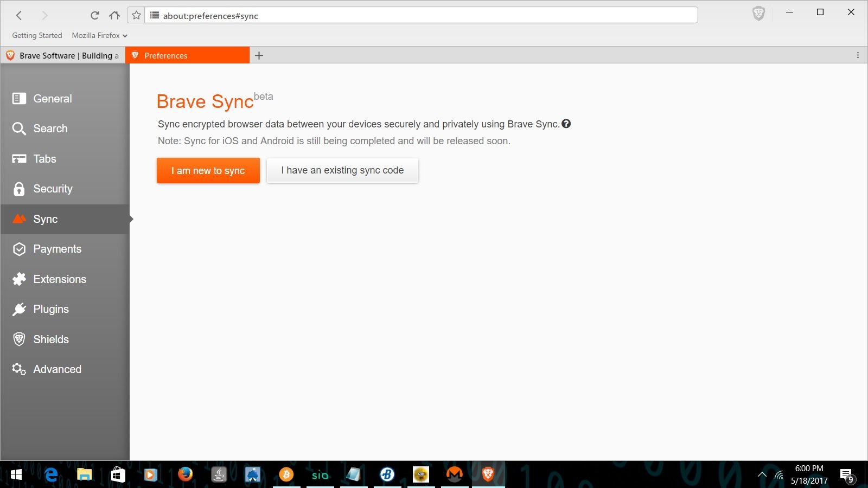Launch Microsoft Edge from taskbar
The height and width of the screenshot is (488, 868).
pyautogui.click(x=51, y=474)
